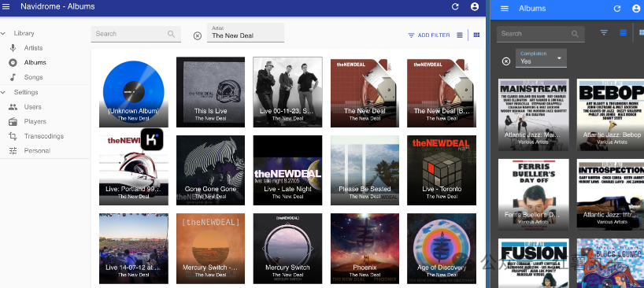Switch to grid view in light window
This screenshot has height=288, width=644.
pos(476,35)
